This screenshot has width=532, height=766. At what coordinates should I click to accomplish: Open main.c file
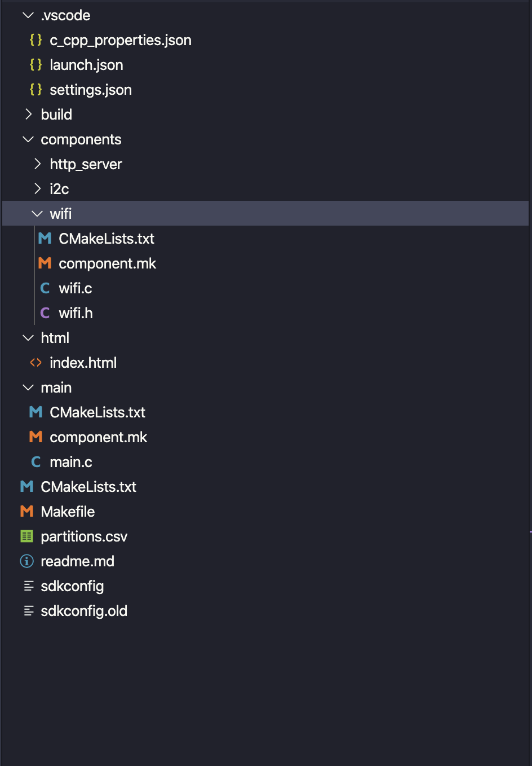tap(70, 462)
